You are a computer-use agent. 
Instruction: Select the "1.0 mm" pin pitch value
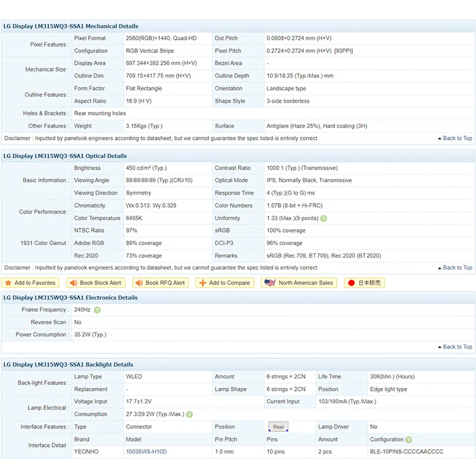(x=224, y=452)
